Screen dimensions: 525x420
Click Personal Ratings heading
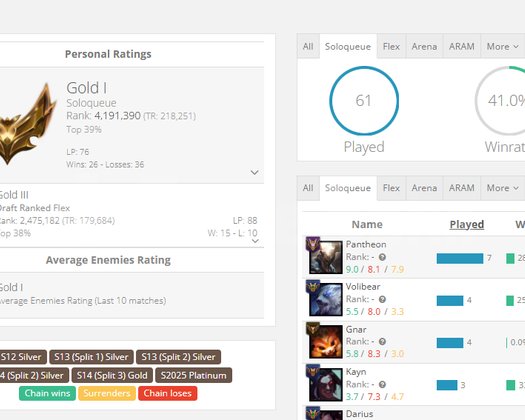click(x=108, y=54)
